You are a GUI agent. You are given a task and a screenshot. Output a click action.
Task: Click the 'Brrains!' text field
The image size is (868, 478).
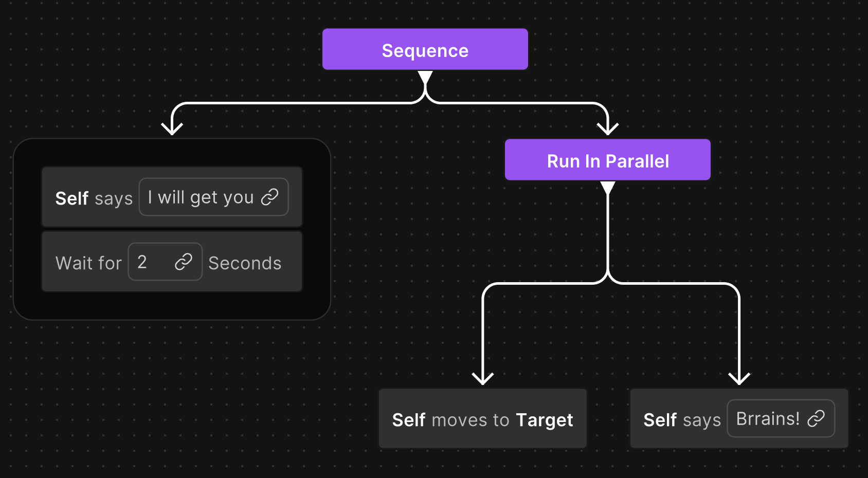pyautogui.click(x=766, y=418)
